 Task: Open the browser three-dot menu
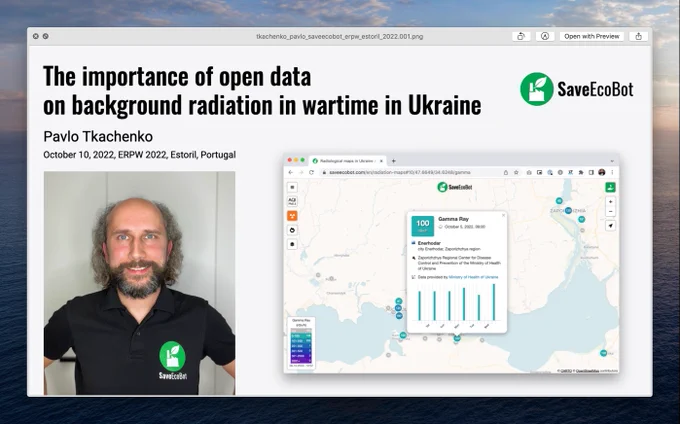click(612, 172)
